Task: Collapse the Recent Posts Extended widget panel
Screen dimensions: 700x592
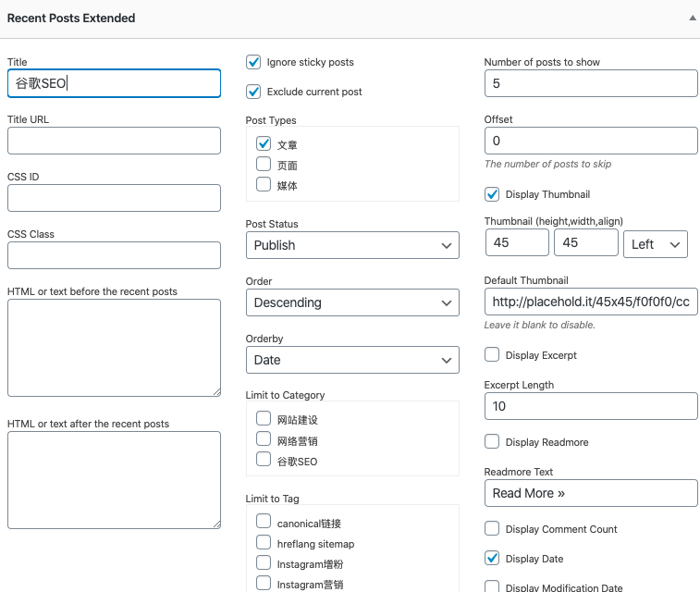Action: click(x=693, y=18)
